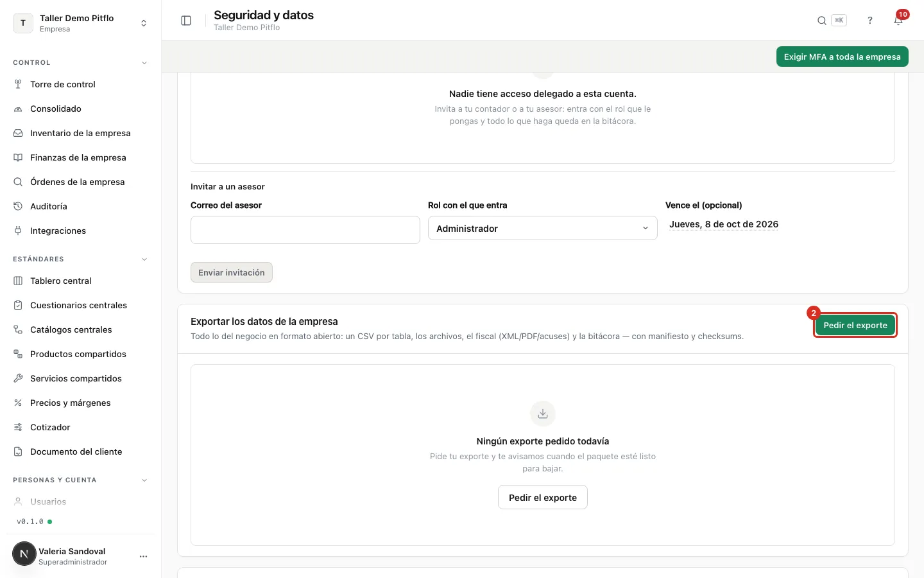Collapse the PERSONAS Y CUENTA section
The image size is (924, 578).
click(x=144, y=480)
